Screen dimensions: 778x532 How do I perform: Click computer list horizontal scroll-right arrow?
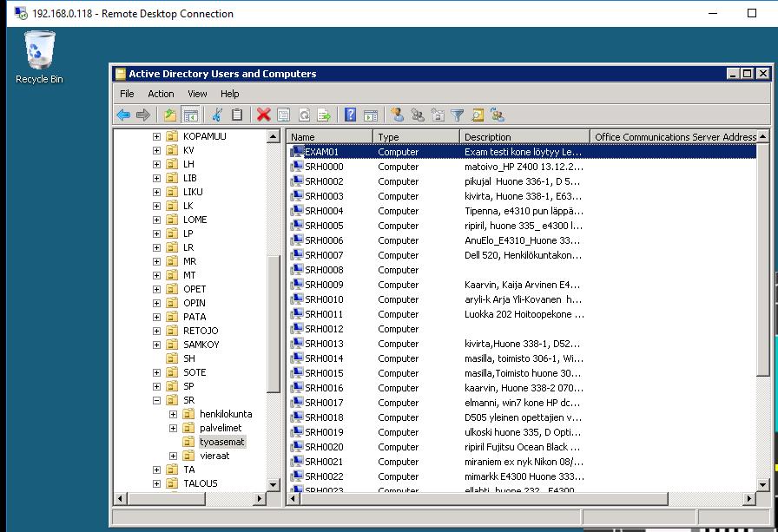point(749,498)
